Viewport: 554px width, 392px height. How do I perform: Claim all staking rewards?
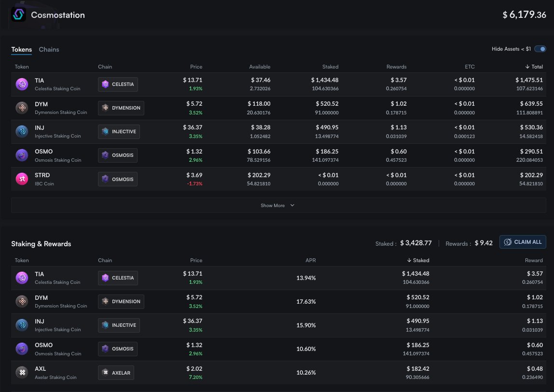tap(523, 242)
